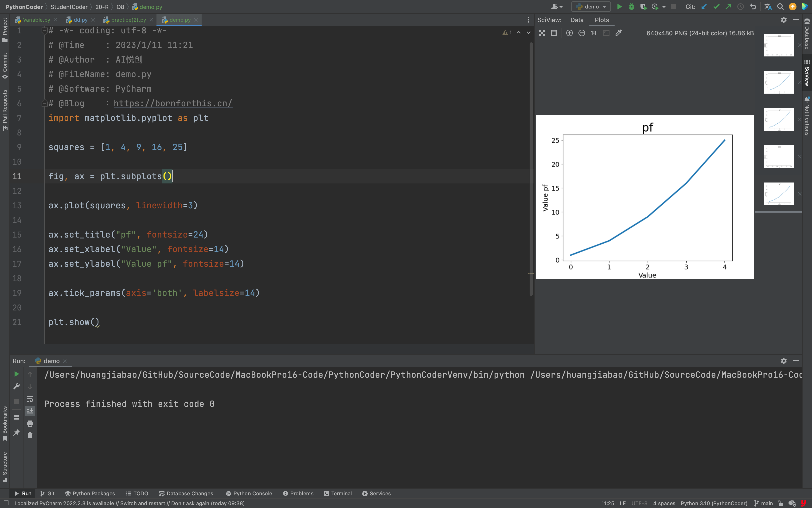812x508 pixels.
Task: Open the Notifications side panel
Action: click(807, 116)
